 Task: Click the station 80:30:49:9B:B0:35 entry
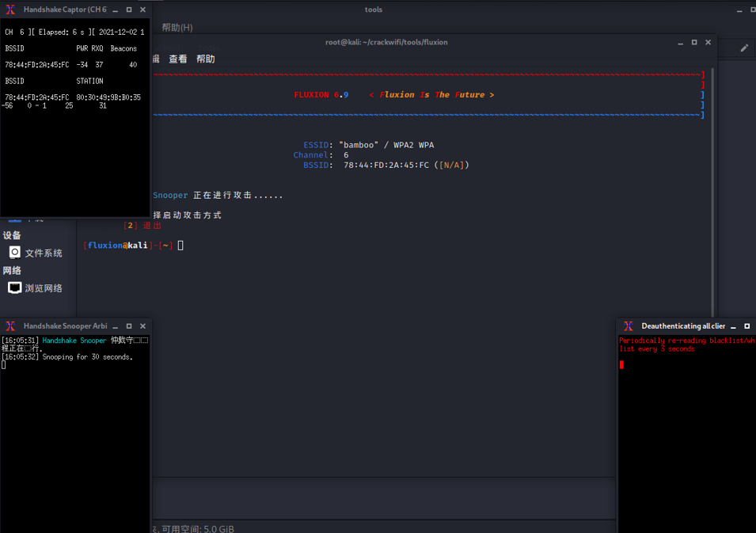pos(108,97)
